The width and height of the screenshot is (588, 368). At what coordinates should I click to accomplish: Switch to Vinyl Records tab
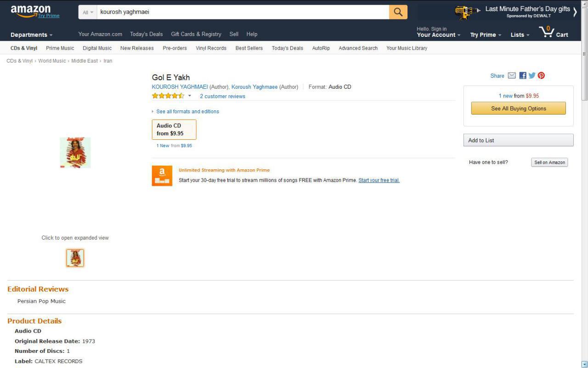tap(211, 48)
